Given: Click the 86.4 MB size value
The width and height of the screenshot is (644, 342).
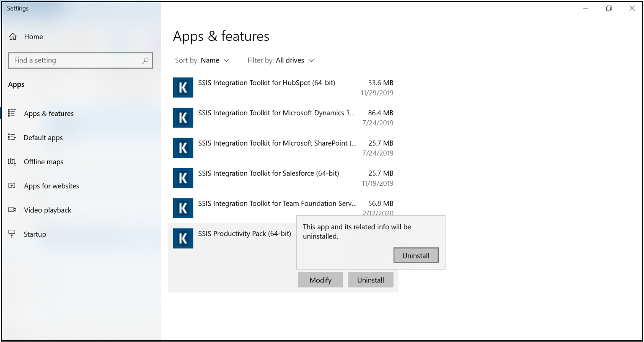Looking at the screenshot, I should 380,113.
